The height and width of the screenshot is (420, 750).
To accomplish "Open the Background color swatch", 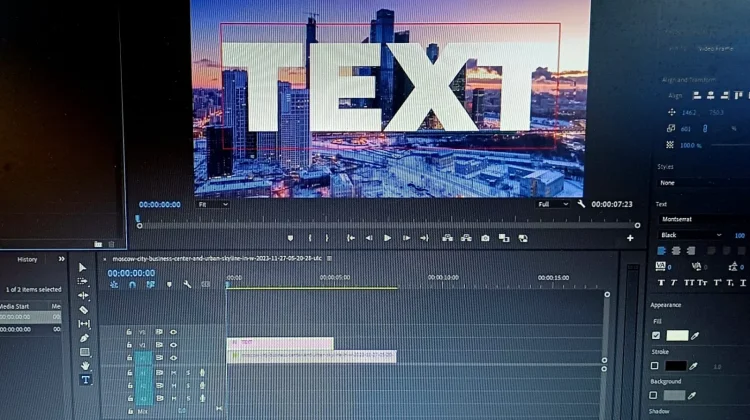I will (674, 396).
